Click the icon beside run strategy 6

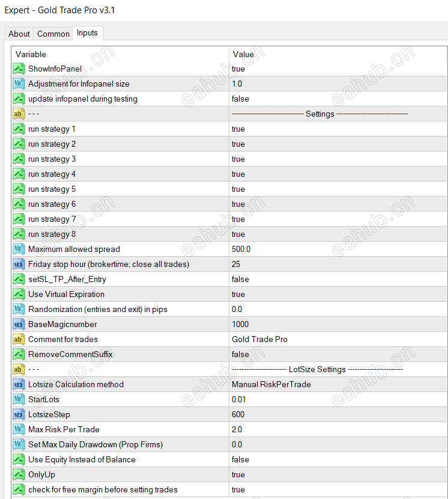[x=19, y=204]
